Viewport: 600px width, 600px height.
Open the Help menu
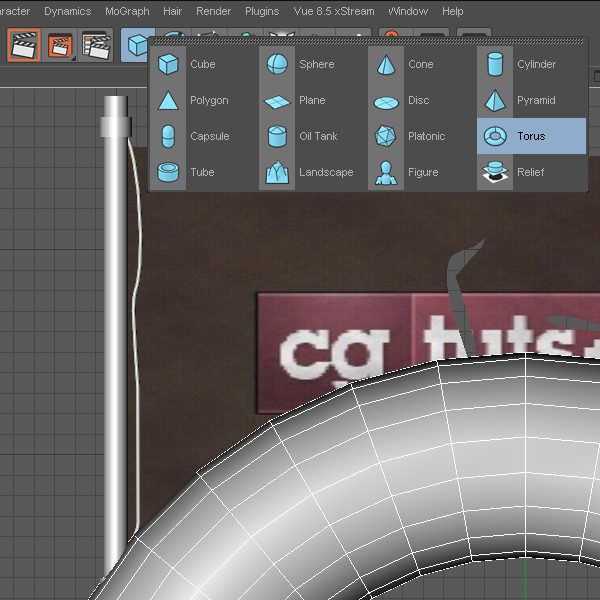[x=453, y=11]
